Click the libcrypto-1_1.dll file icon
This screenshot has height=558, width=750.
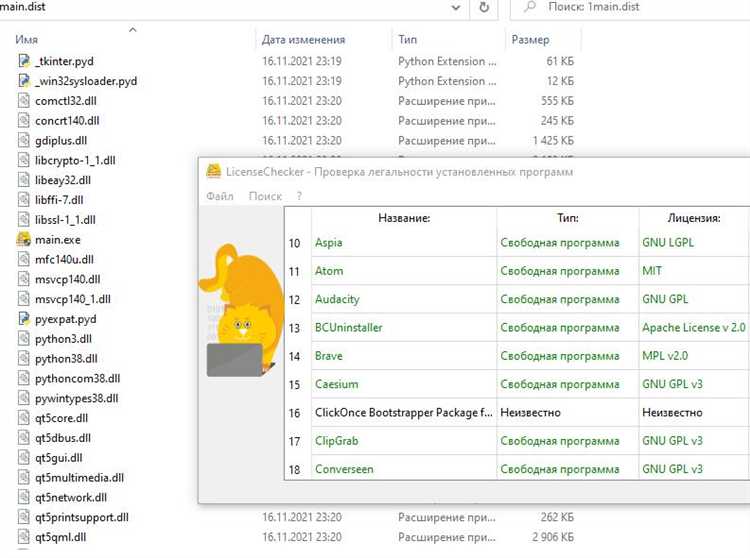click(x=24, y=160)
